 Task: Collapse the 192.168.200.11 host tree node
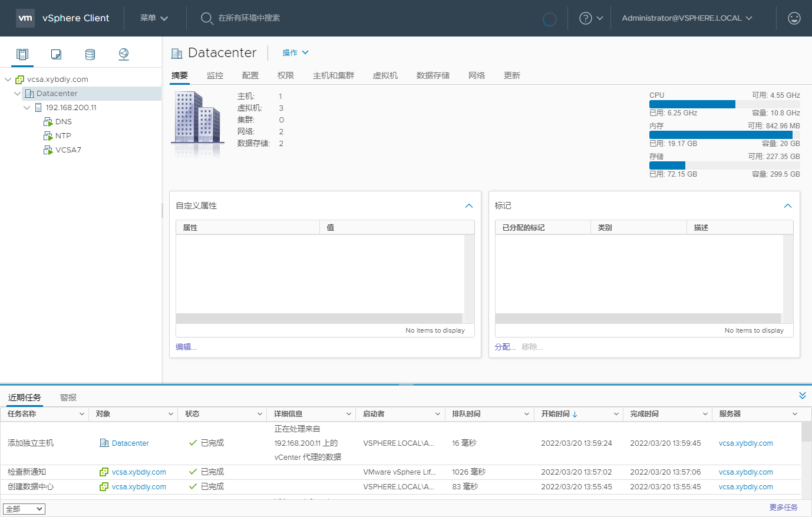coord(27,107)
